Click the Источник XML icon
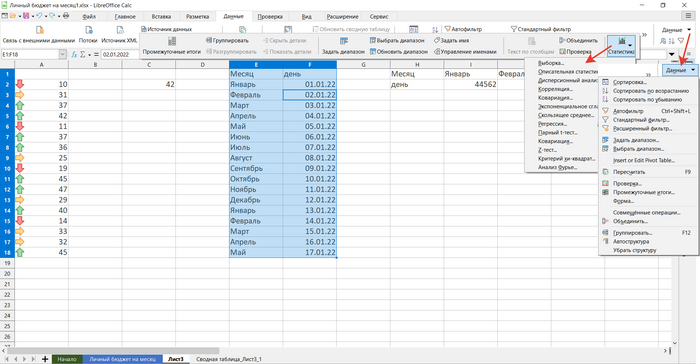Viewport: 700px width, 364px height. (x=120, y=30)
